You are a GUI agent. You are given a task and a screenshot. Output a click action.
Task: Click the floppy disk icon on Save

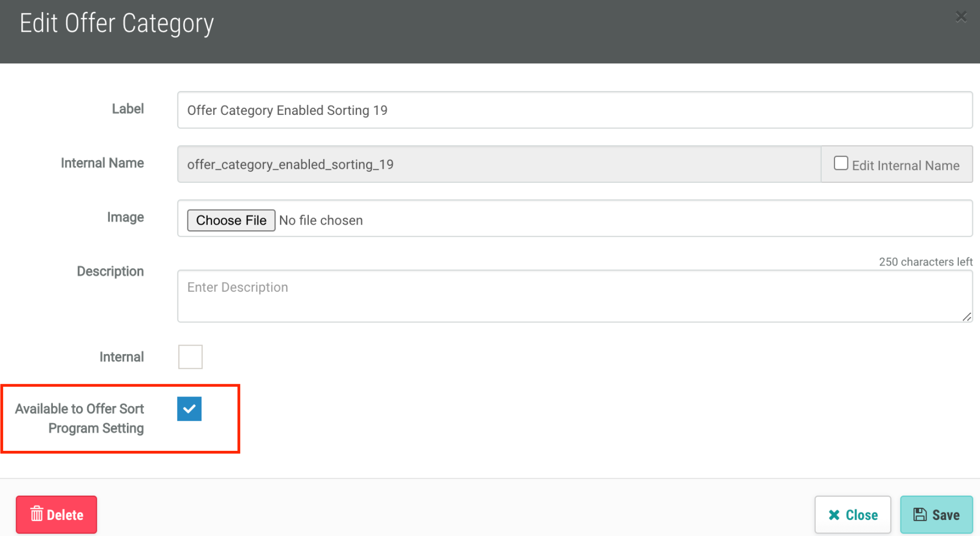[x=920, y=514]
